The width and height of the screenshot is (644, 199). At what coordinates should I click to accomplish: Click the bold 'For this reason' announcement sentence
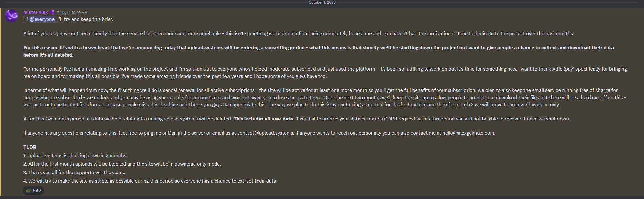click(318, 48)
